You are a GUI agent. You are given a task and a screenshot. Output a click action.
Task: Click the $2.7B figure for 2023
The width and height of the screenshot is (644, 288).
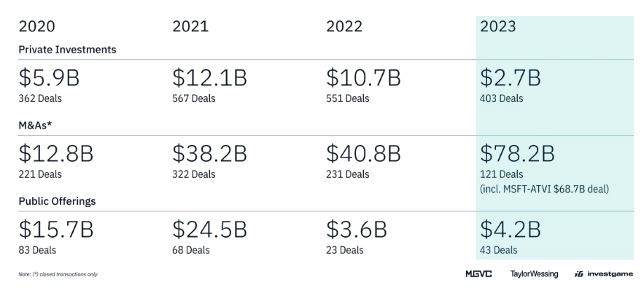coord(510,77)
